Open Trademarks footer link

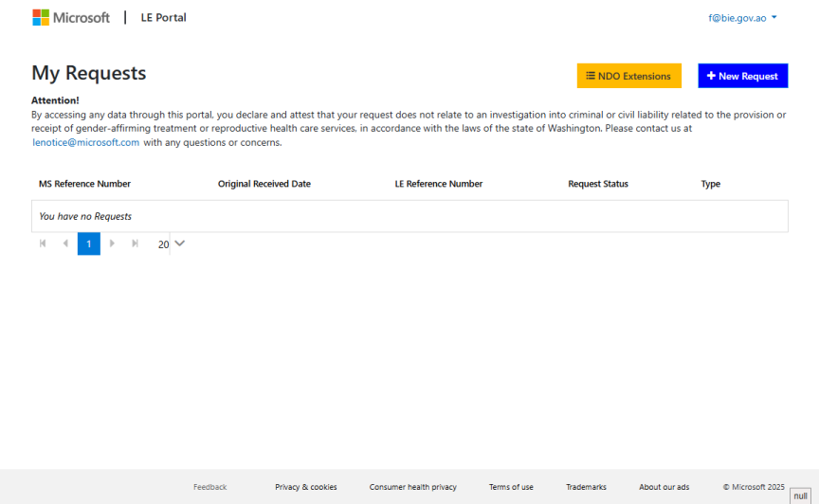click(586, 487)
